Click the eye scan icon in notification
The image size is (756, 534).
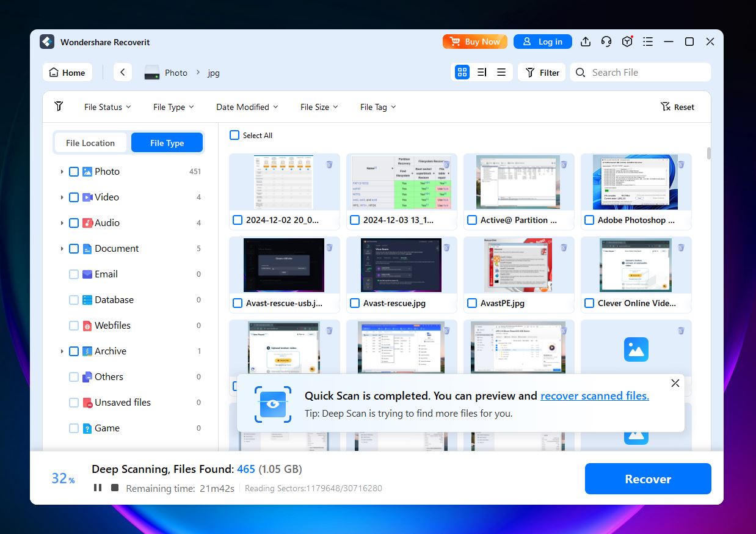pyautogui.click(x=272, y=403)
